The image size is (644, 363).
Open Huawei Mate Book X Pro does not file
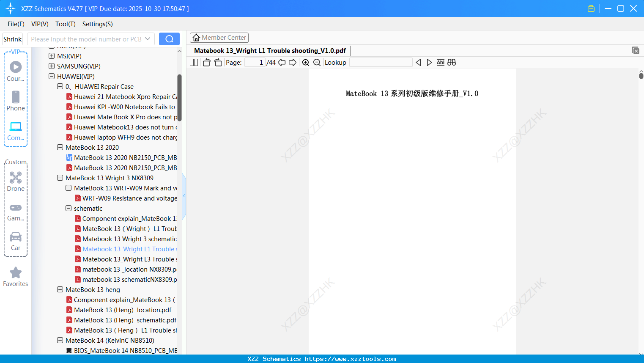point(122,117)
